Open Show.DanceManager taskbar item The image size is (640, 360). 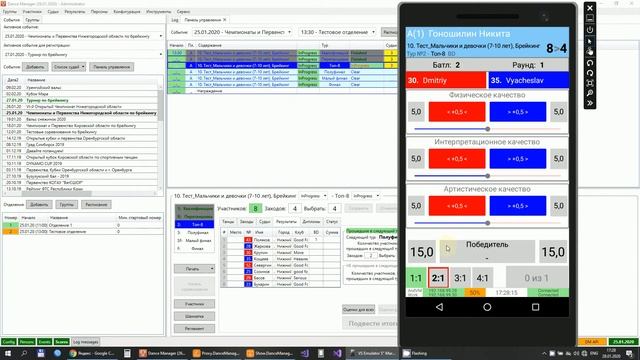pyautogui.click(x=270, y=353)
